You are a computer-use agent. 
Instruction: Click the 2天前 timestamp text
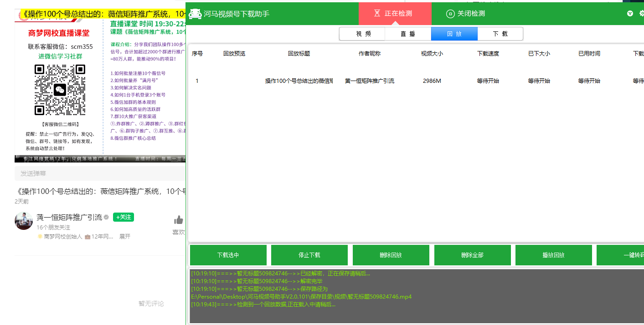coord(21,202)
